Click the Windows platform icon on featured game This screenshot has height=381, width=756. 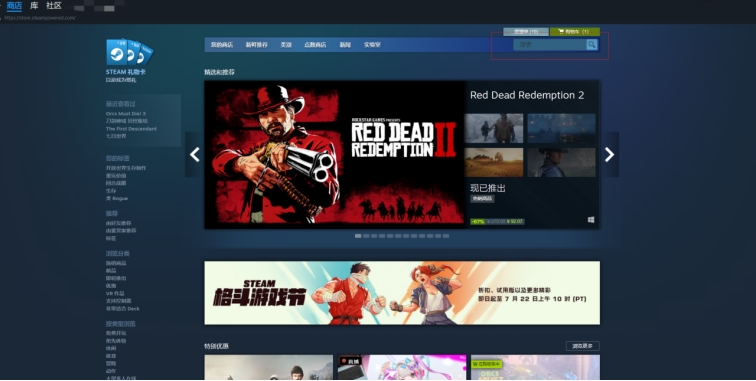tap(591, 220)
